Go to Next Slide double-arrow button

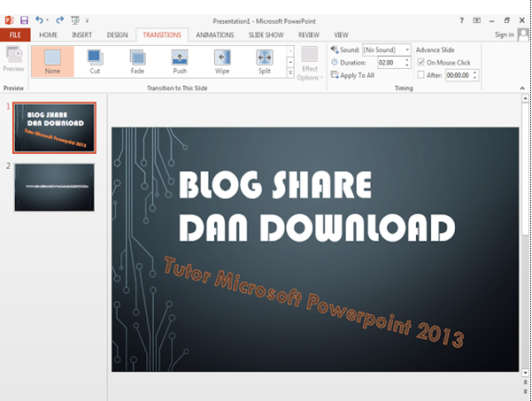click(x=525, y=391)
